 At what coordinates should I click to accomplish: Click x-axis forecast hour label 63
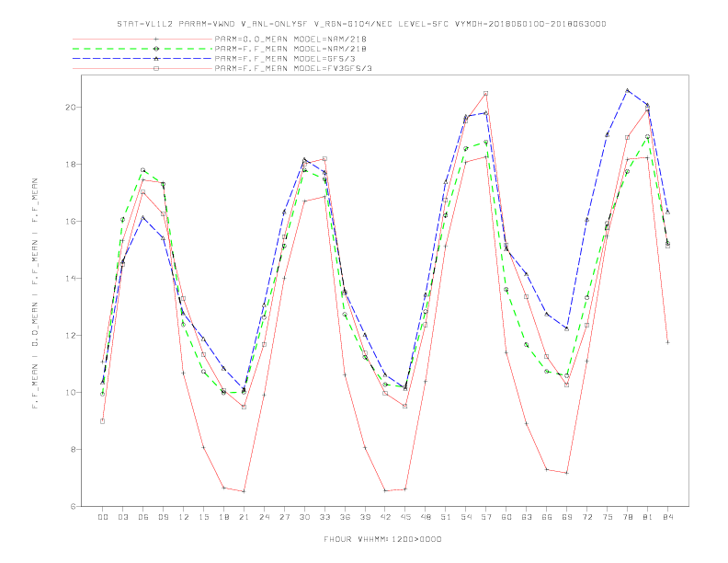527,517
